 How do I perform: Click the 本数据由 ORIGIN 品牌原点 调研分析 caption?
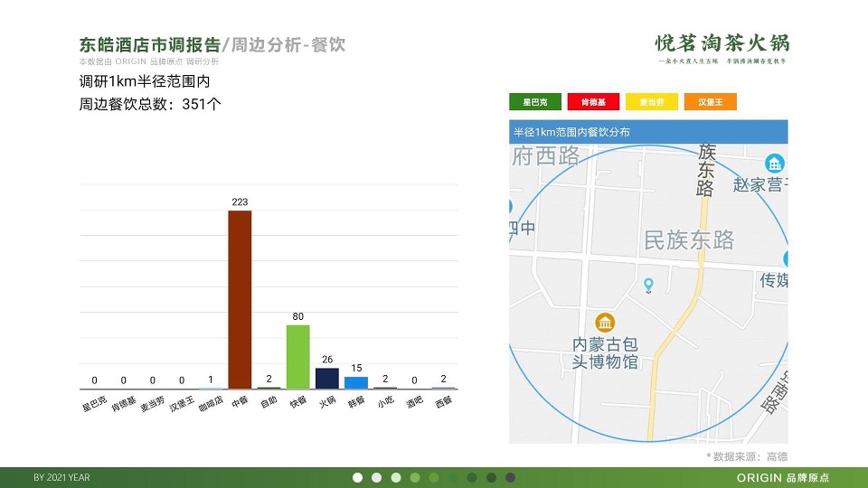[x=149, y=61]
